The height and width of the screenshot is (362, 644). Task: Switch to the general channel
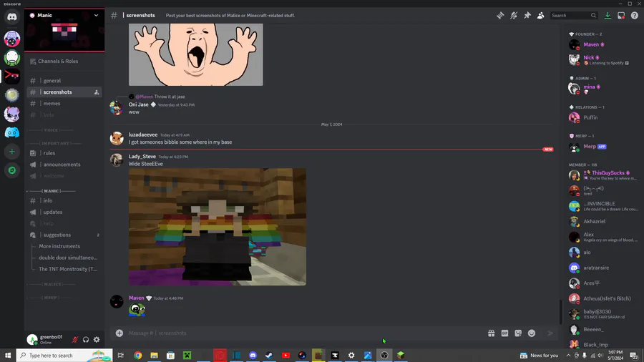pyautogui.click(x=64, y=81)
